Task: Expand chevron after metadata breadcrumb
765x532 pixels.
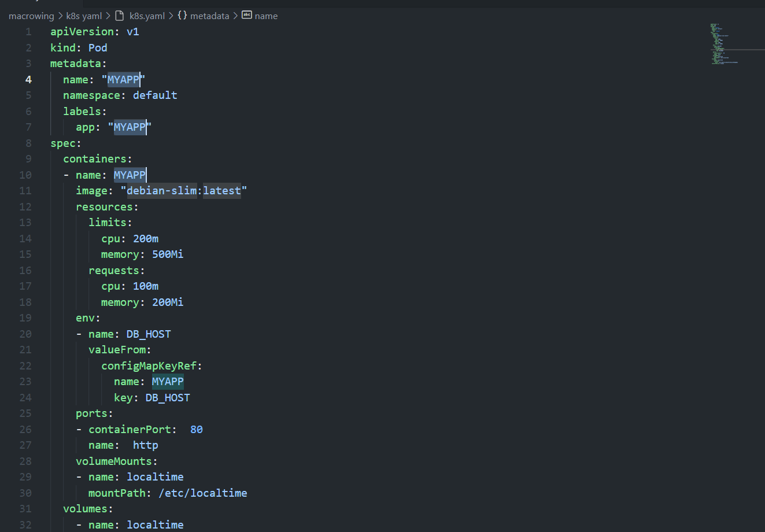Action: (236, 16)
